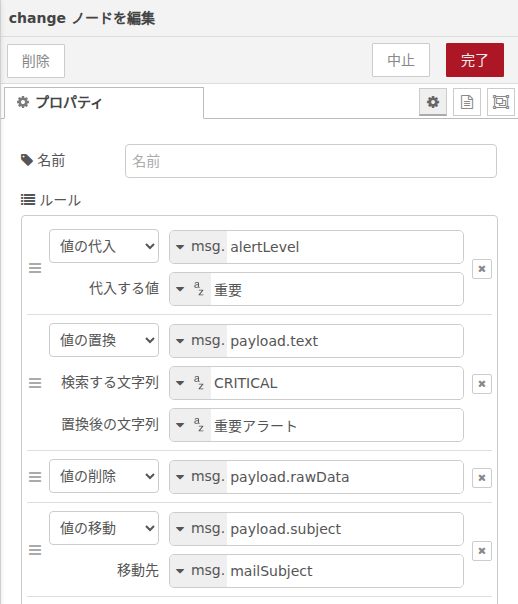518x604 pixels.
Task: Click the ルール section heading
Action: (x=51, y=200)
